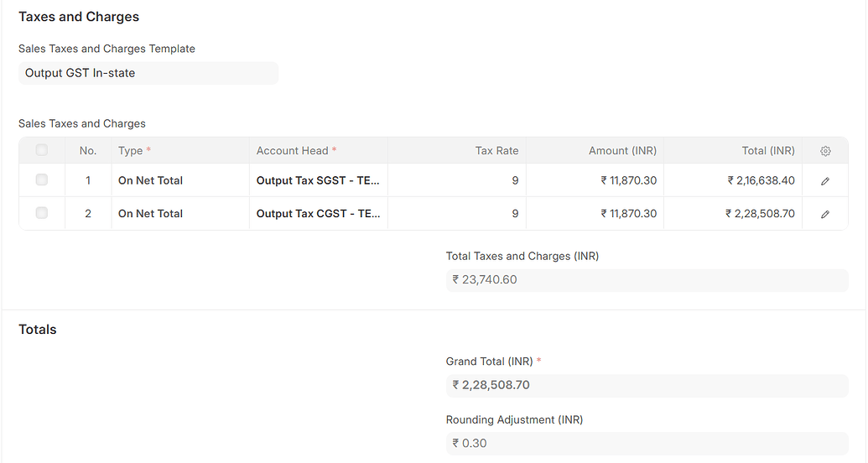This screenshot has width=868, height=463.
Task: Click amount ₹ 11,870.30 in CGST row
Action: tap(595, 213)
